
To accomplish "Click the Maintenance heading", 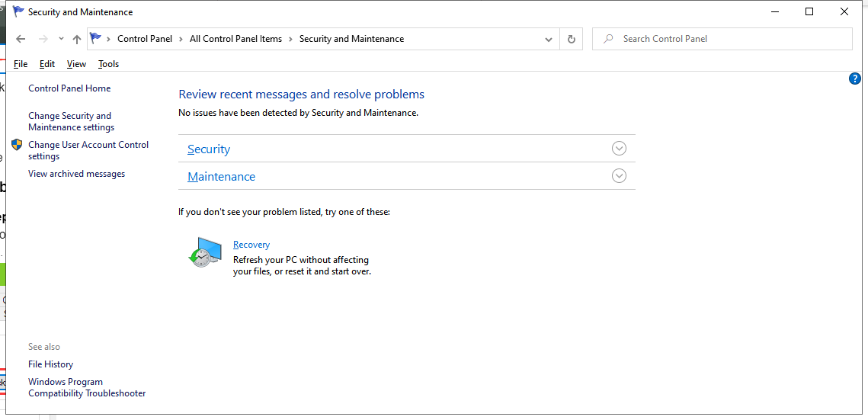I will [222, 177].
